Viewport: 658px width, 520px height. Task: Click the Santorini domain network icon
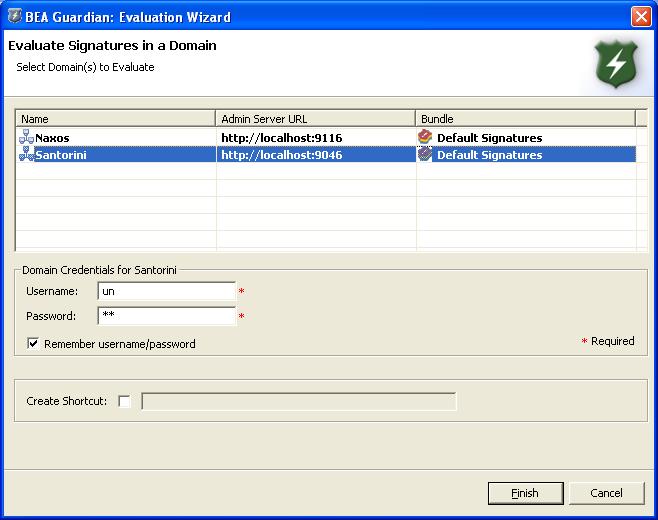click(x=26, y=154)
